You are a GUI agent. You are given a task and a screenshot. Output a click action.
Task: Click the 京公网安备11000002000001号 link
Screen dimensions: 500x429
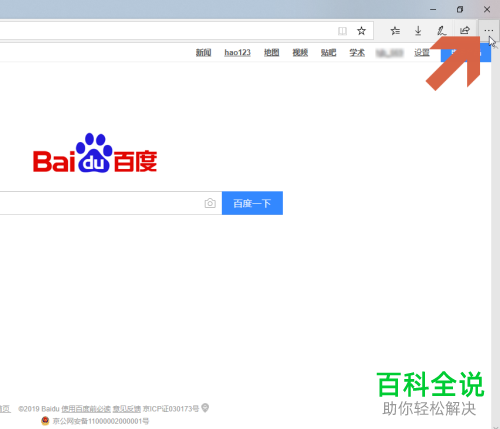(x=101, y=421)
